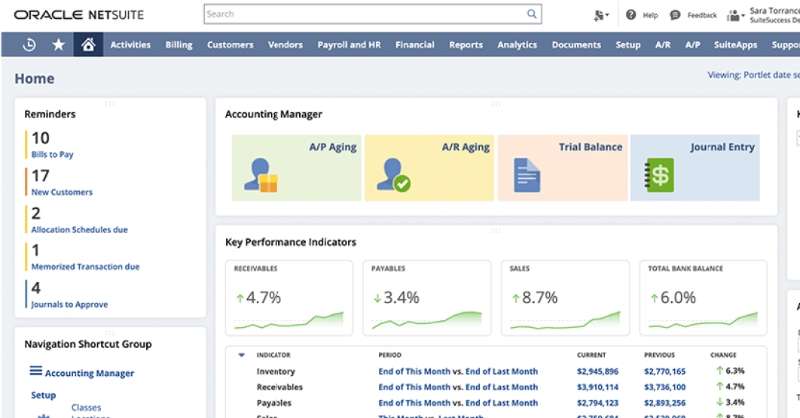The width and height of the screenshot is (800, 418).
Task: Click Receivables current value $3,910,114
Action: 597,387
